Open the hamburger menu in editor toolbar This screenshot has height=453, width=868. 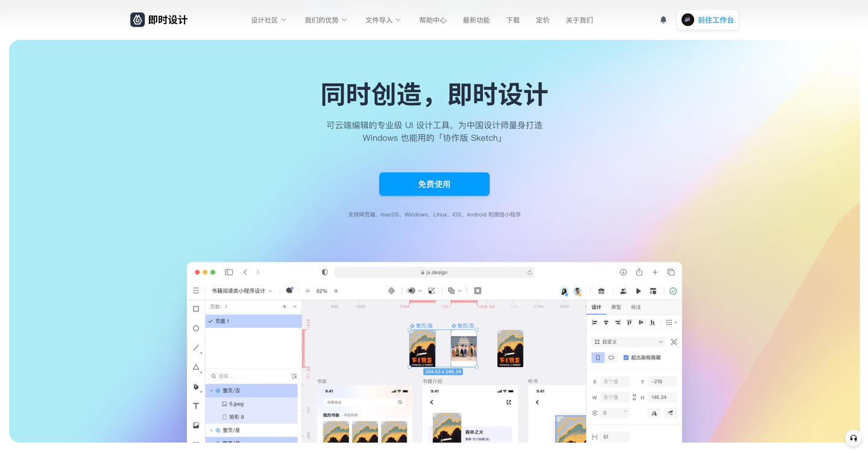click(x=196, y=291)
